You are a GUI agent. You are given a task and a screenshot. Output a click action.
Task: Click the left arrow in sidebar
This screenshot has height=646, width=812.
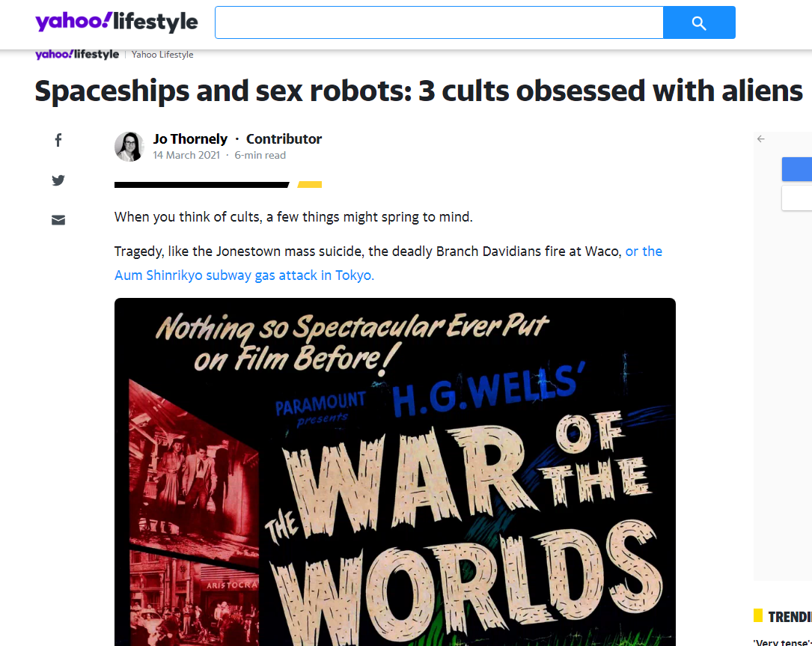click(x=760, y=138)
